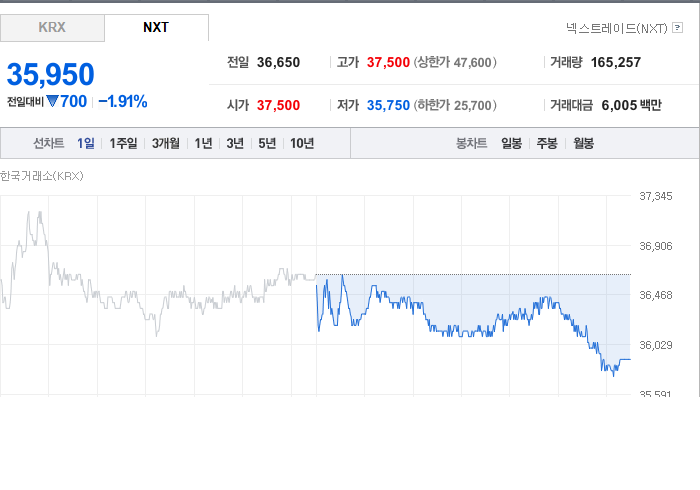The width and height of the screenshot is (700, 490).
Task: Click the 36,468 axis label
Action: pyautogui.click(x=655, y=295)
